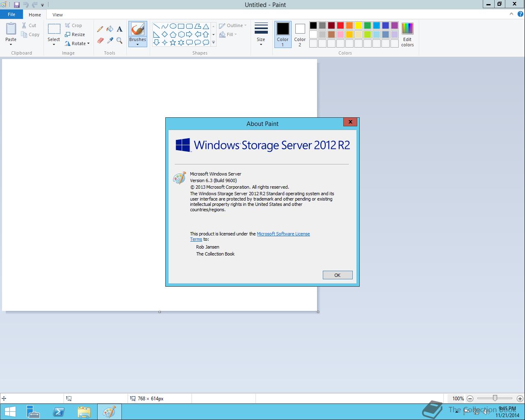Close the About Paint dialog
Screen dimensions: 525x420
coord(350,122)
